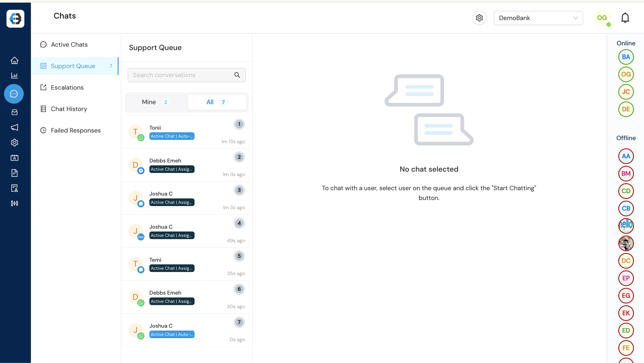
Task: Click the '1m 13s ago' timestamp
Action: (233, 142)
